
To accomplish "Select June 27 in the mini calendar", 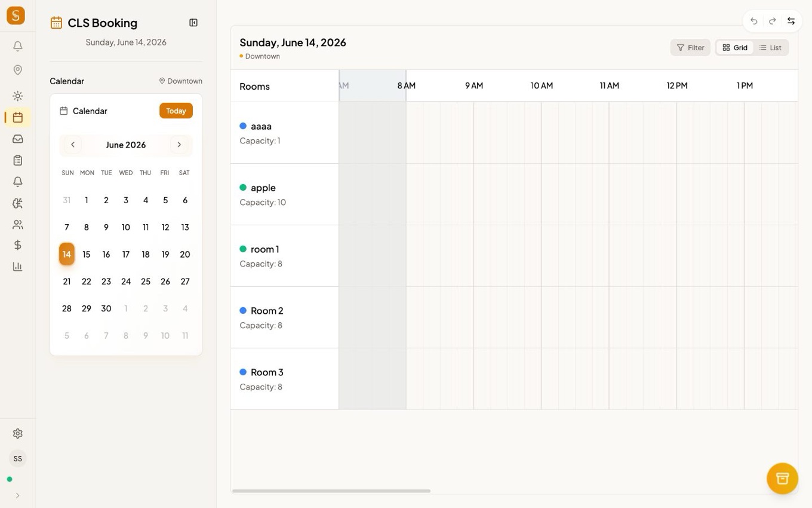I will point(185,281).
